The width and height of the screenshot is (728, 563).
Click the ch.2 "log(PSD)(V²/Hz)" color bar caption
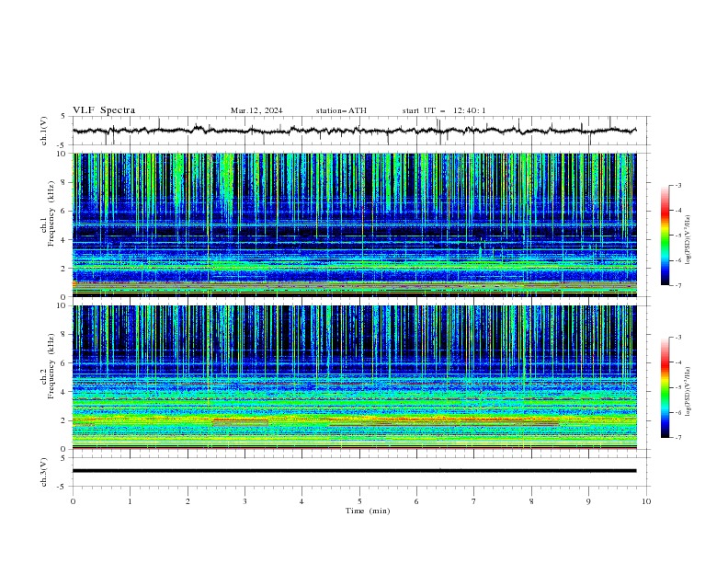pos(689,392)
